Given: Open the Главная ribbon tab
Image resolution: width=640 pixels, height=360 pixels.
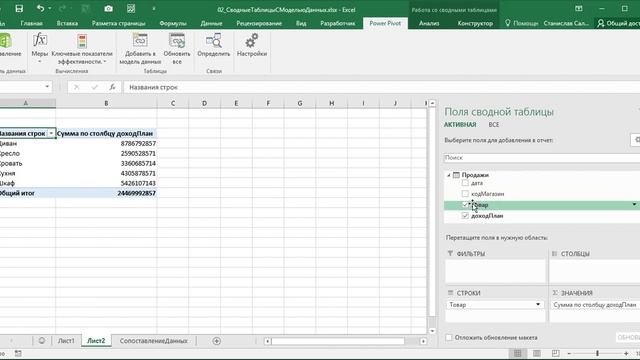Looking at the screenshot, I should [31, 23].
